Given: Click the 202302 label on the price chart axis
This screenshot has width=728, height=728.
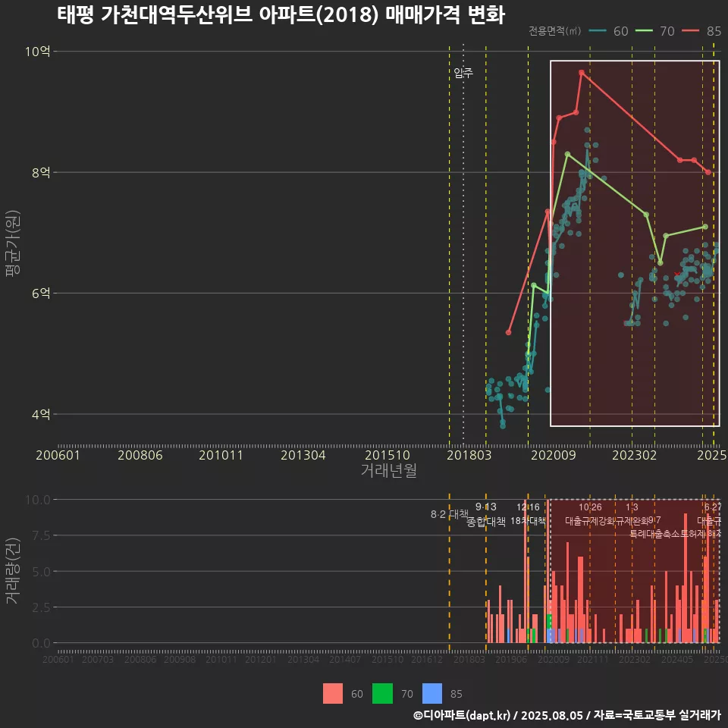Looking at the screenshot, I should [634, 455].
